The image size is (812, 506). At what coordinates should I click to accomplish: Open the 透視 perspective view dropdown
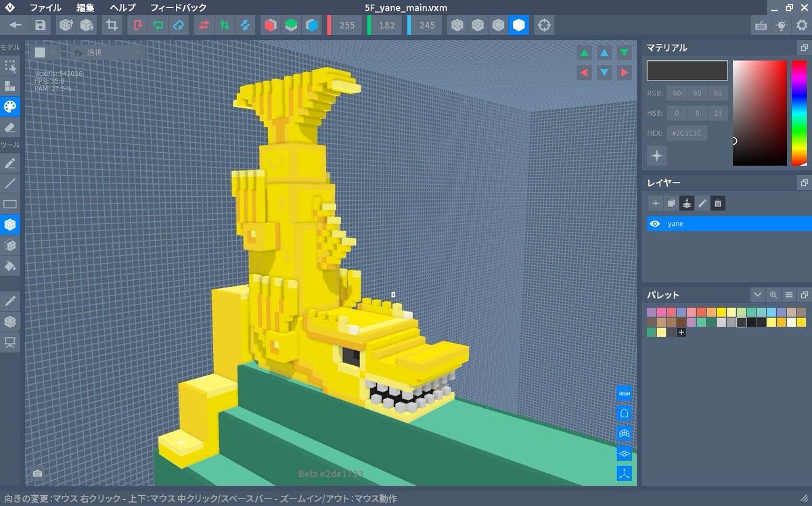pyautogui.click(x=107, y=52)
